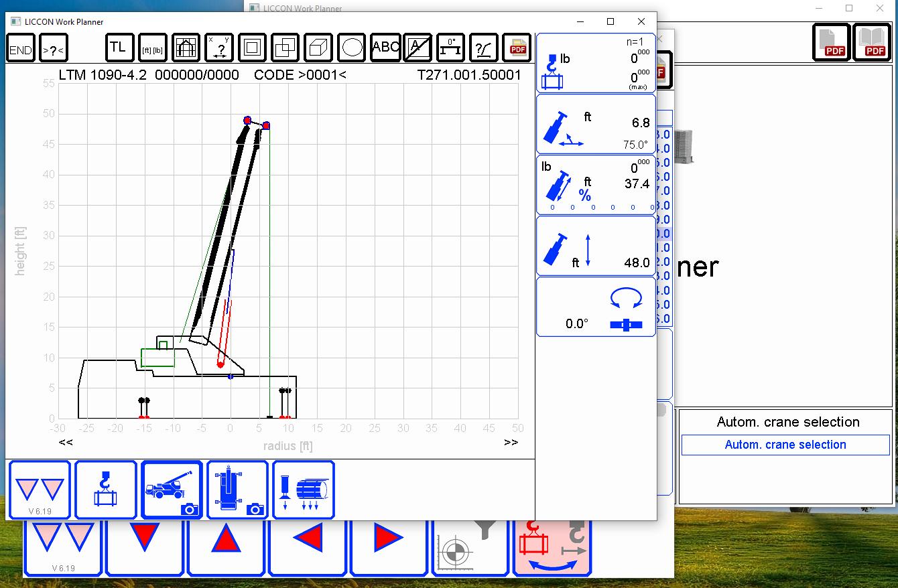The height and width of the screenshot is (588, 898).
Task: Open the x y coordinate query tool
Action: 219,48
